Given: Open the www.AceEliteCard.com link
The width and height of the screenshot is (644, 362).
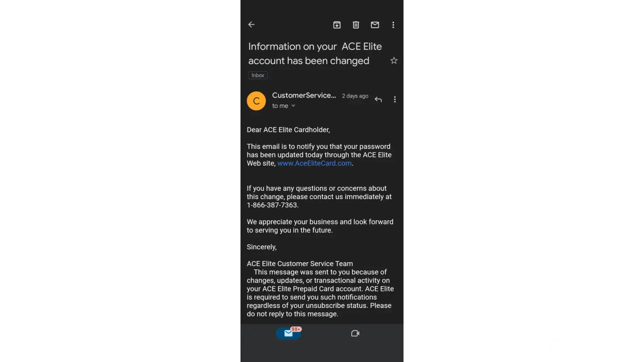Looking at the screenshot, I should [x=314, y=163].
